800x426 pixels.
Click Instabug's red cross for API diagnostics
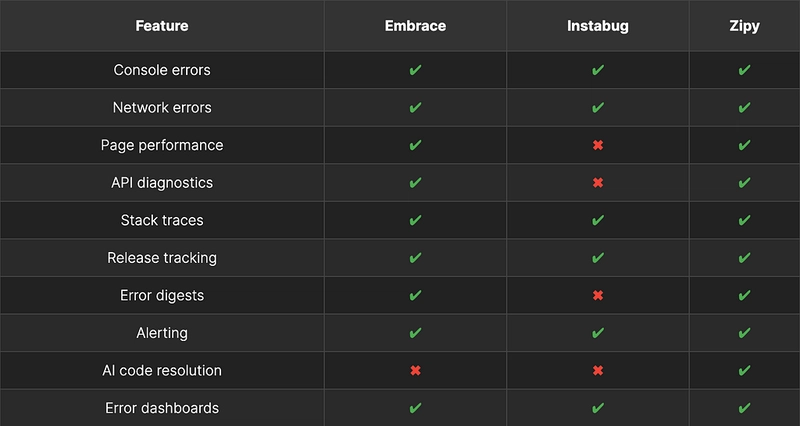598,183
